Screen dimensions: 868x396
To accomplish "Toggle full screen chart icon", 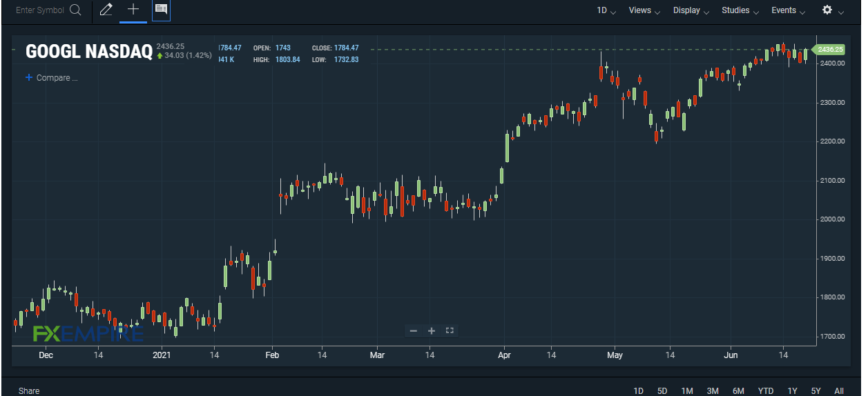I will click(x=450, y=331).
